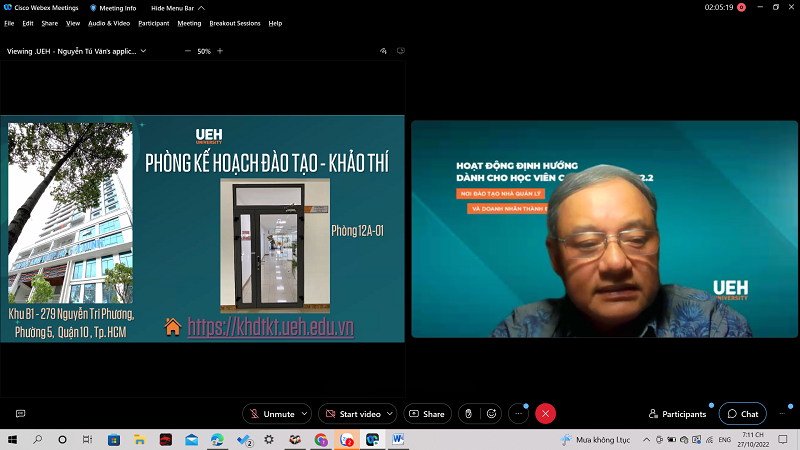The image size is (800, 450).
Task: Show hidden system tray icons
Action: 646,440
